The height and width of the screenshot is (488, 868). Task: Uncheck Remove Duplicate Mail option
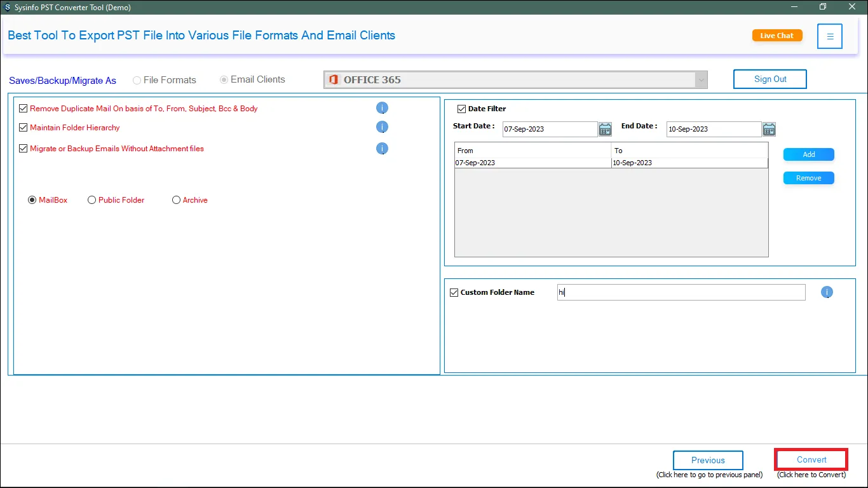[24, 109]
